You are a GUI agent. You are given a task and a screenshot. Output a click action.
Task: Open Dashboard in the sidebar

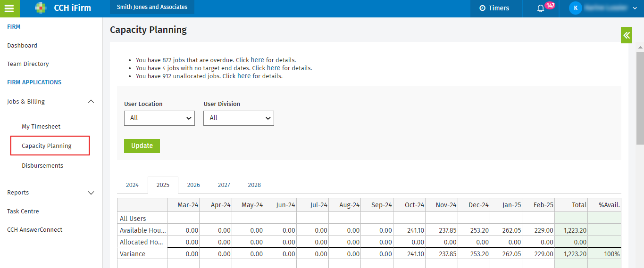(x=22, y=46)
